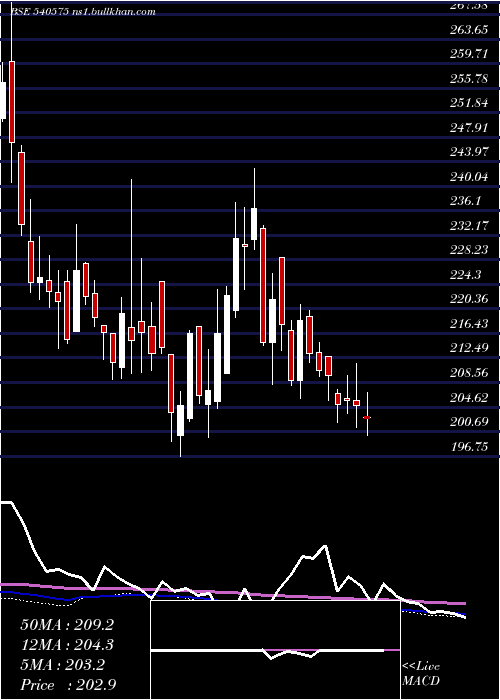Click the 251.84 price axis label
Viewport: 500px width, 700px height.
(x=469, y=104)
